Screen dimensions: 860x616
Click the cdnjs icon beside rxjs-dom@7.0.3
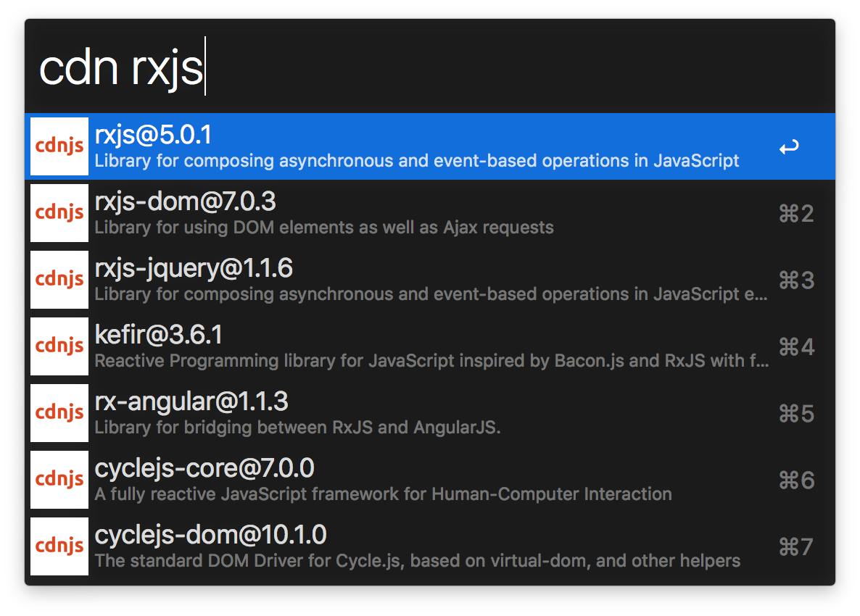[59, 213]
